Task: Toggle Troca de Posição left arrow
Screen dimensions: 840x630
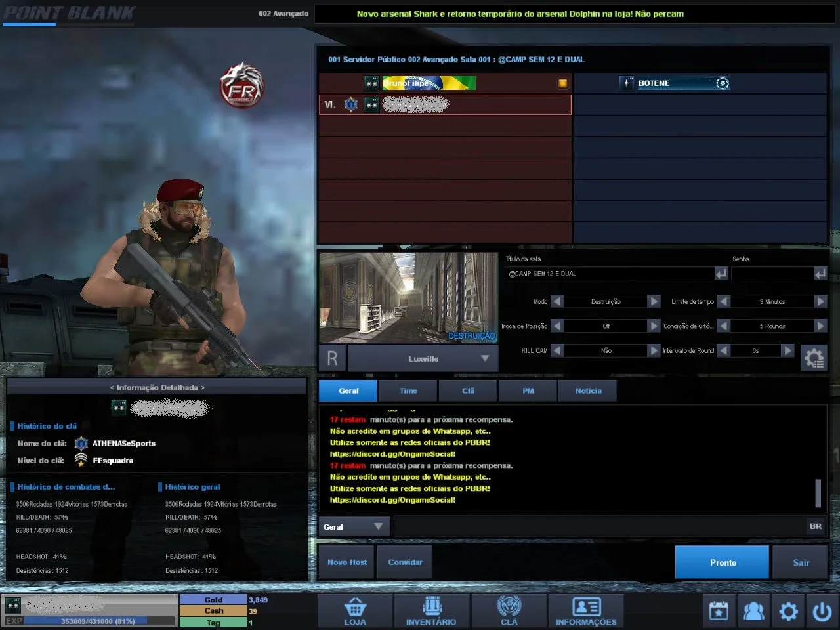Action: coord(557,325)
